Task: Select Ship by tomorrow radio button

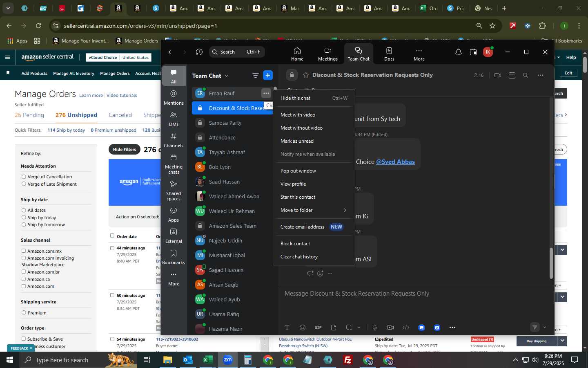Action: pyautogui.click(x=24, y=224)
